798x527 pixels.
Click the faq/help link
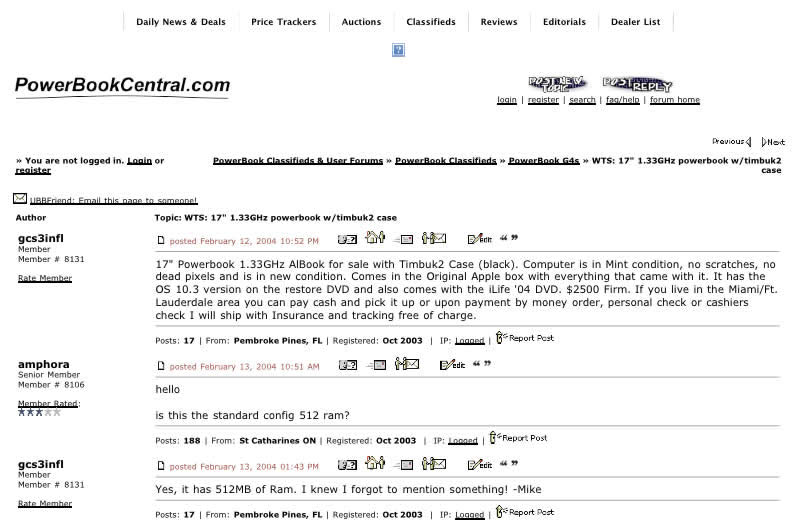tap(622, 100)
